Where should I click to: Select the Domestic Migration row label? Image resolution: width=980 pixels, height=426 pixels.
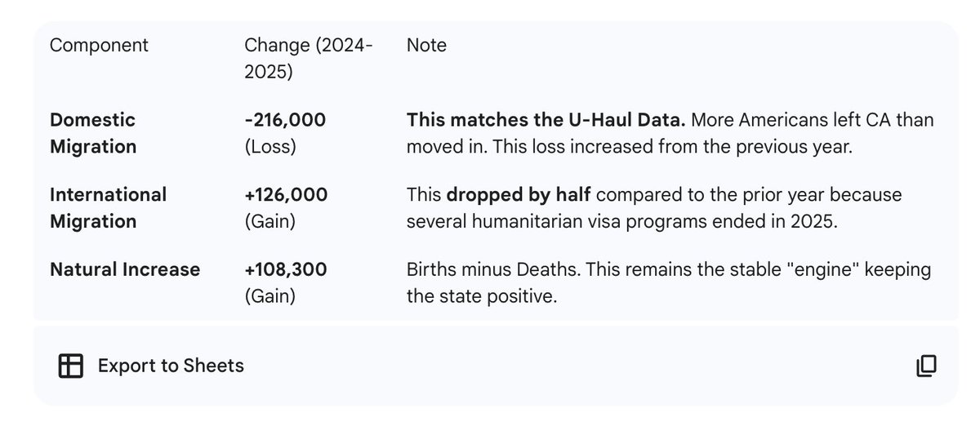click(x=93, y=133)
